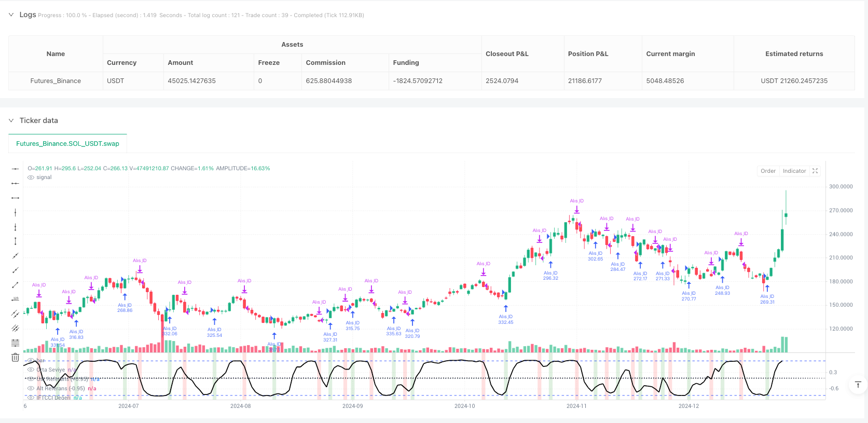868x423 pixels.
Task: Hide the signal overlay using eye icon
Action: pos(31,178)
